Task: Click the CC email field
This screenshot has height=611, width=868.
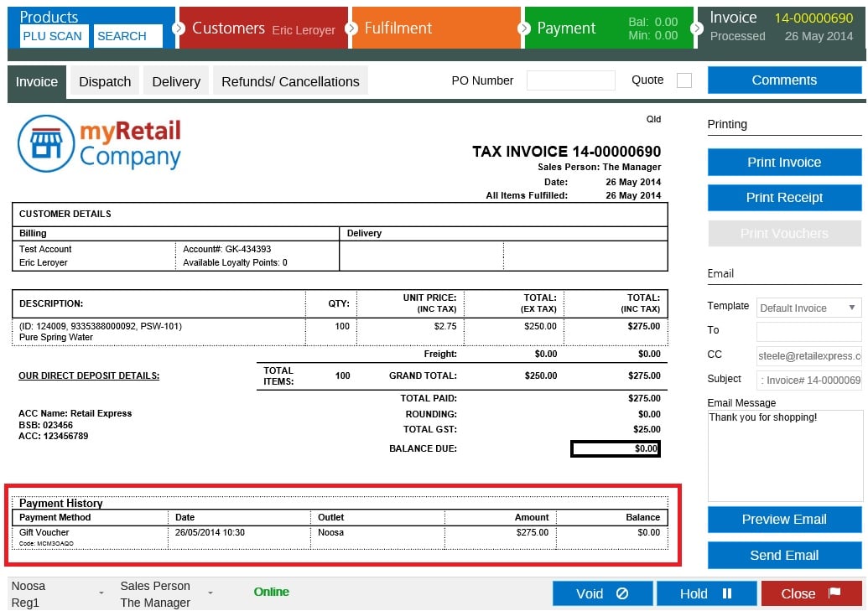Action: tap(808, 356)
